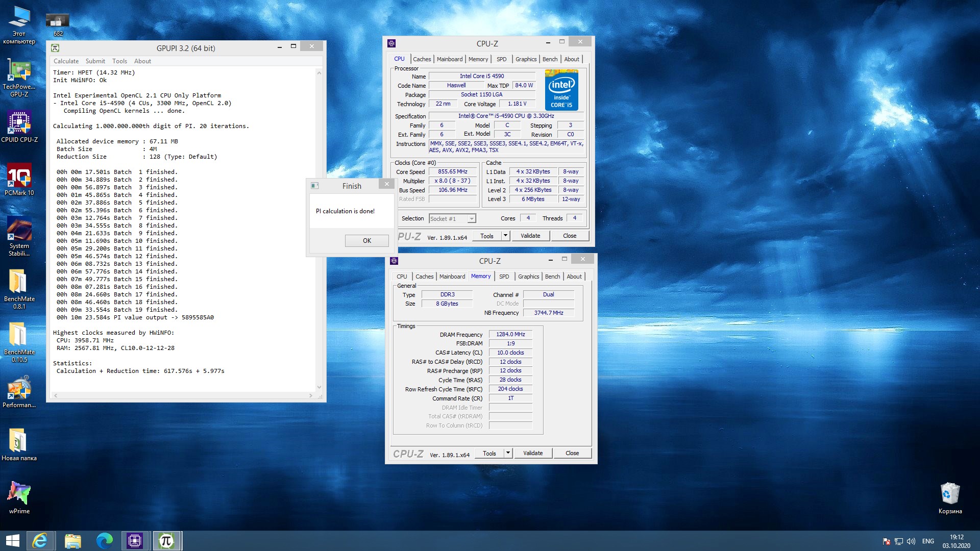This screenshot has height=551, width=980.
Task: Open the Корзина recycle bin
Action: click(x=950, y=498)
